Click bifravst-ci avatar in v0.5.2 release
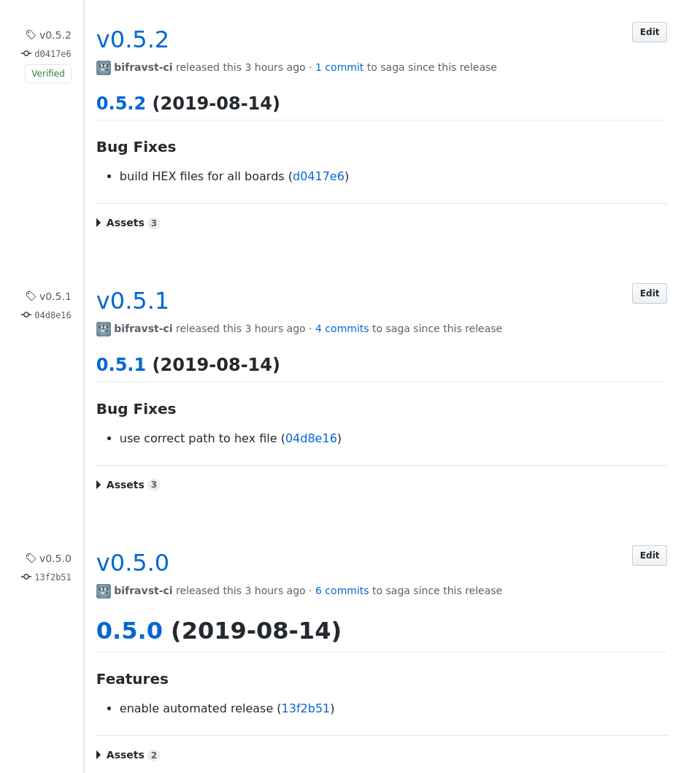 click(x=104, y=68)
